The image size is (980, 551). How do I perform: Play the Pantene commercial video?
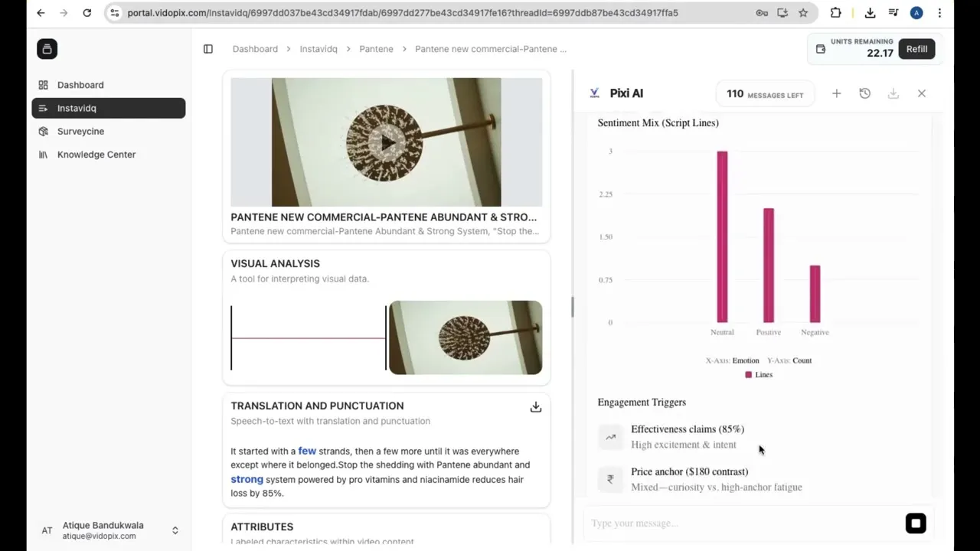pos(388,142)
